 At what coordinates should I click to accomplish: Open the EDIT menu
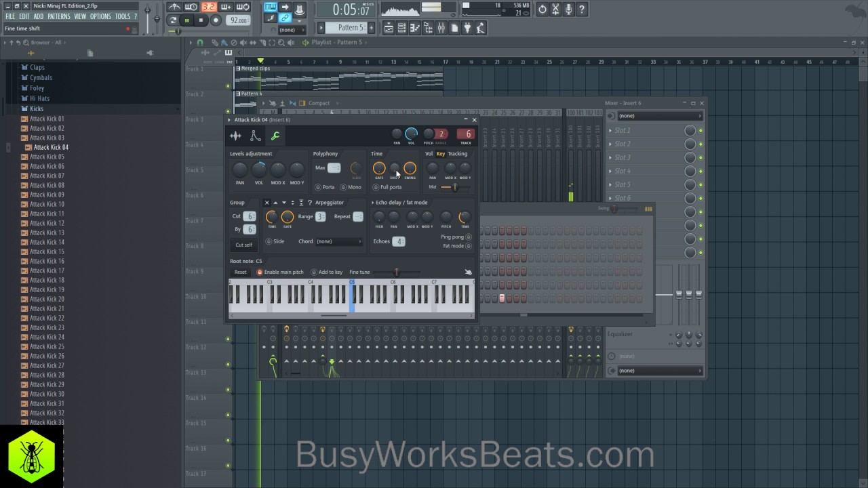click(24, 16)
